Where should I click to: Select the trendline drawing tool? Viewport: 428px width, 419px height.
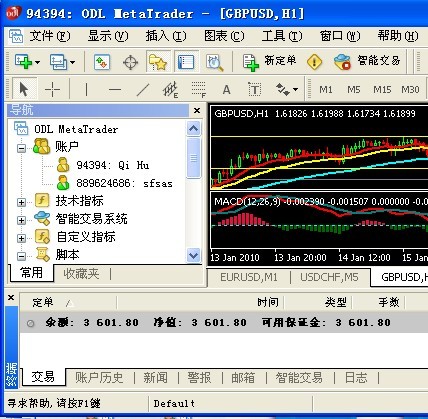point(143,89)
